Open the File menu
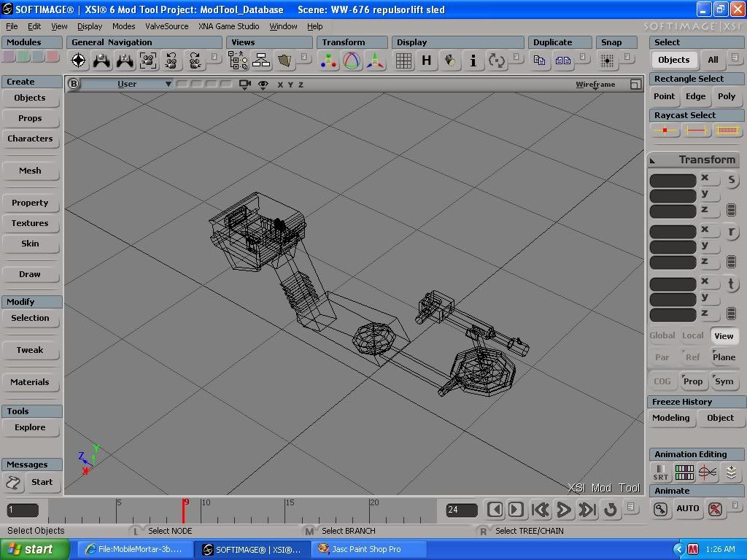Image resolution: width=747 pixels, height=560 pixels. (x=12, y=26)
